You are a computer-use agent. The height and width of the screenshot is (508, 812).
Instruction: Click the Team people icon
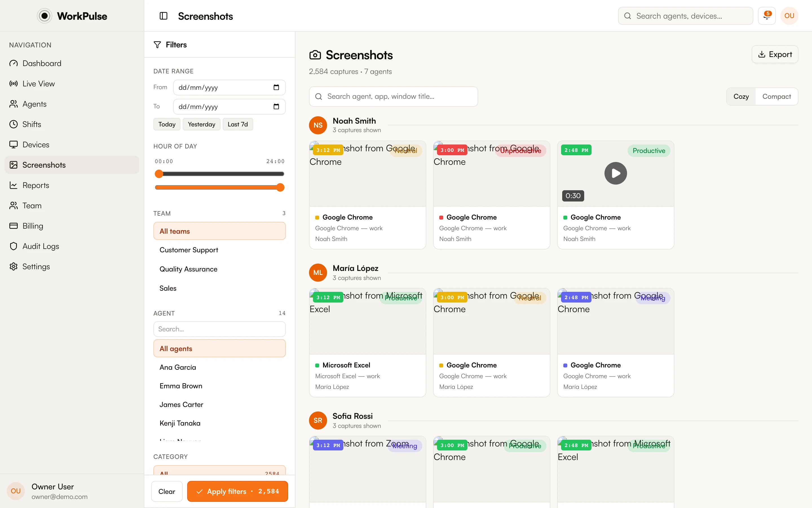coord(14,206)
